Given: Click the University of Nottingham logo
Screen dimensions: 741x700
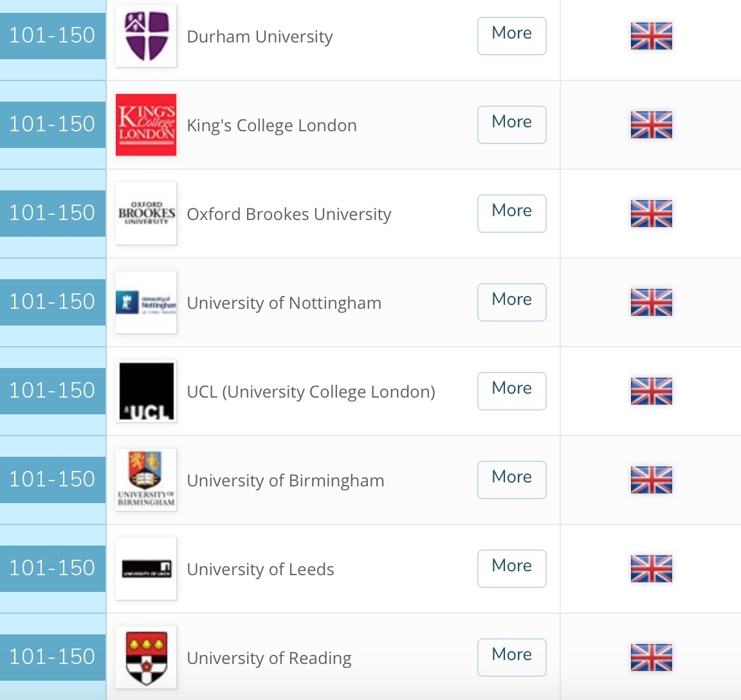Looking at the screenshot, I should pyautogui.click(x=146, y=302).
